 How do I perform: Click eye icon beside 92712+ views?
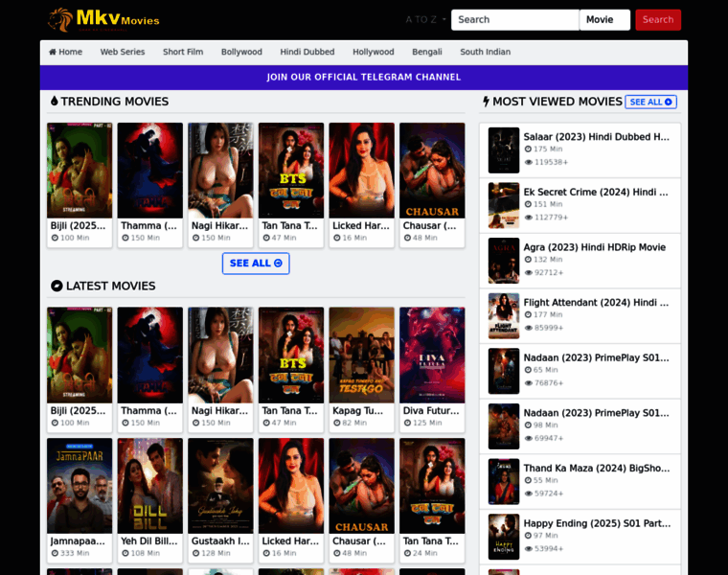pyautogui.click(x=529, y=272)
